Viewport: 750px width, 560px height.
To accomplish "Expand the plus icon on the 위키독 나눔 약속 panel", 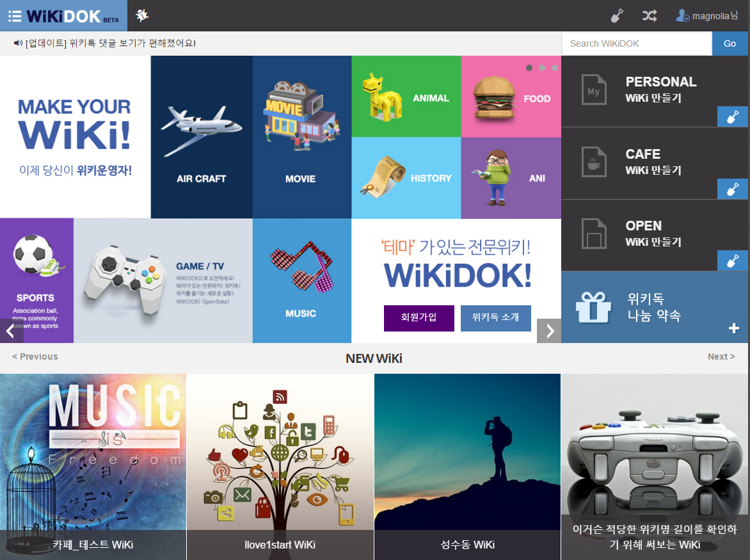I will [734, 328].
